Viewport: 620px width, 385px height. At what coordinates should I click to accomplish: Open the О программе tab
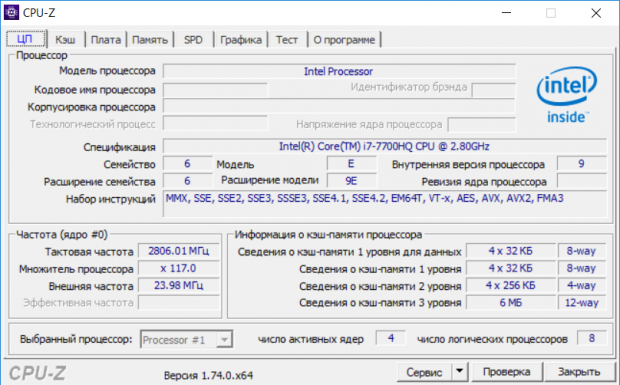344,40
